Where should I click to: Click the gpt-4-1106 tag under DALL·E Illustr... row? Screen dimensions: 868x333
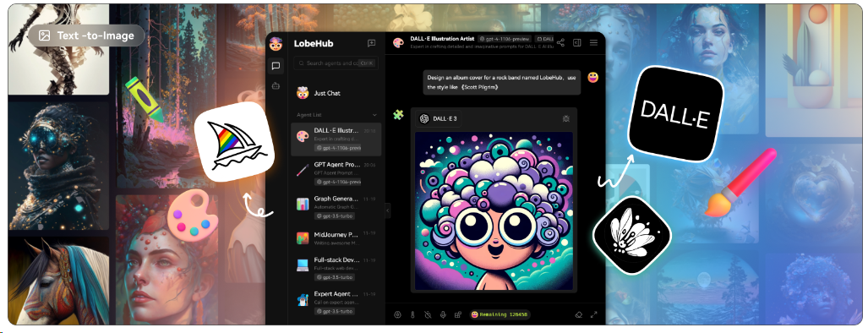coord(338,148)
